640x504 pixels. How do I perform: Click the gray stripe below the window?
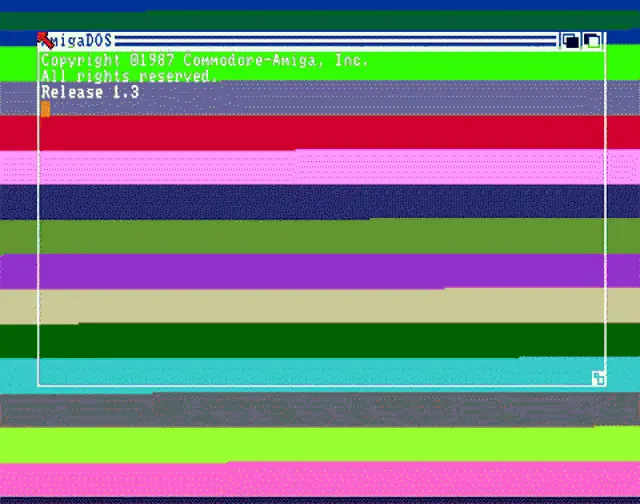coord(320,409)
